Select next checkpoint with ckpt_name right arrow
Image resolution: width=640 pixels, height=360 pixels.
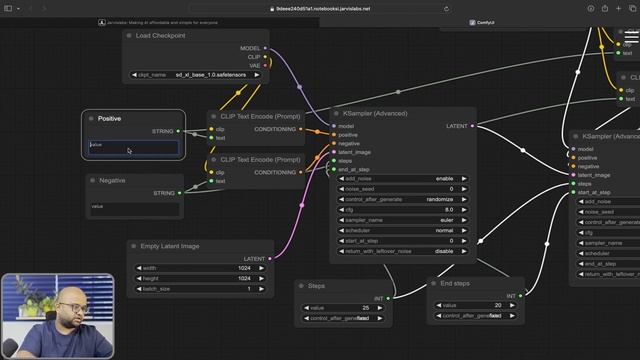tap(257, 75)
